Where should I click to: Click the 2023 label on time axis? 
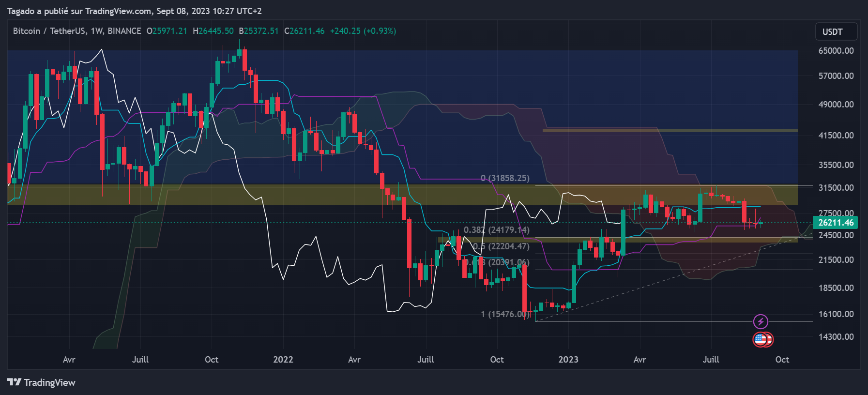click(568, 360)
